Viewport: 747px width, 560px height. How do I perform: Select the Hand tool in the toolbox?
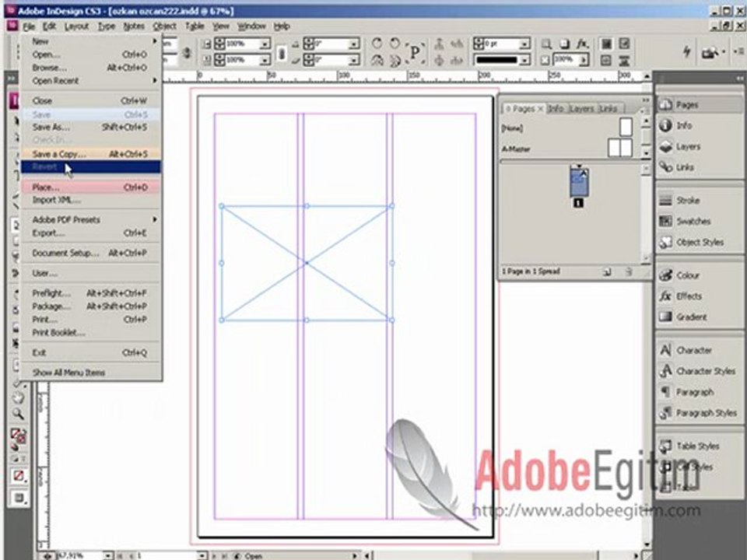[x=18, y=397]
